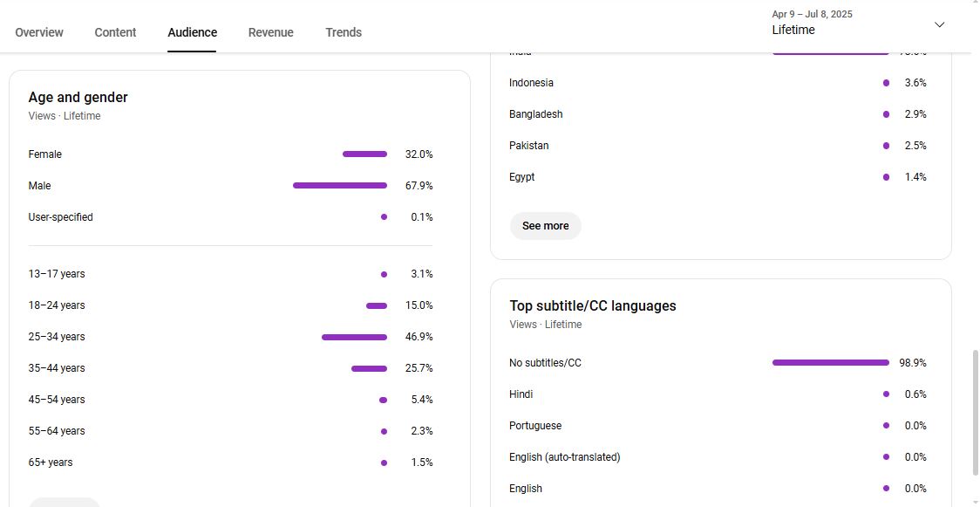Select the 25–34 years bar
This screenshot has height=507, width=980.
354,337
